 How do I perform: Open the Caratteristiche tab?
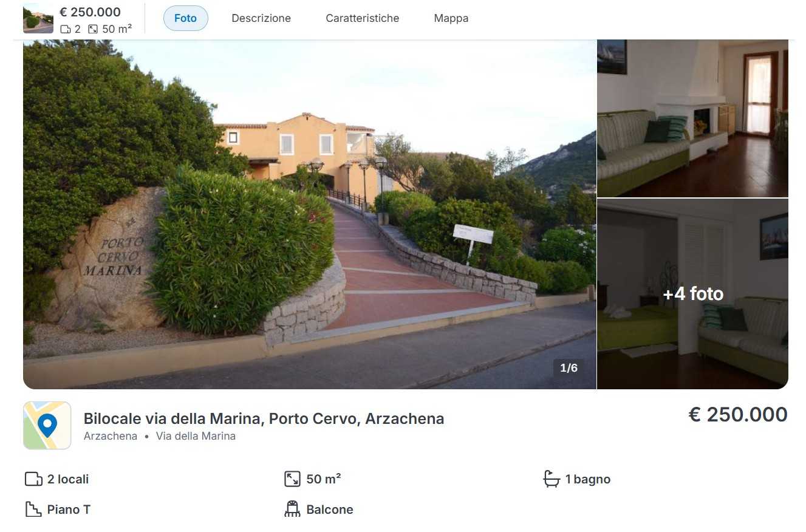(362, 18)
